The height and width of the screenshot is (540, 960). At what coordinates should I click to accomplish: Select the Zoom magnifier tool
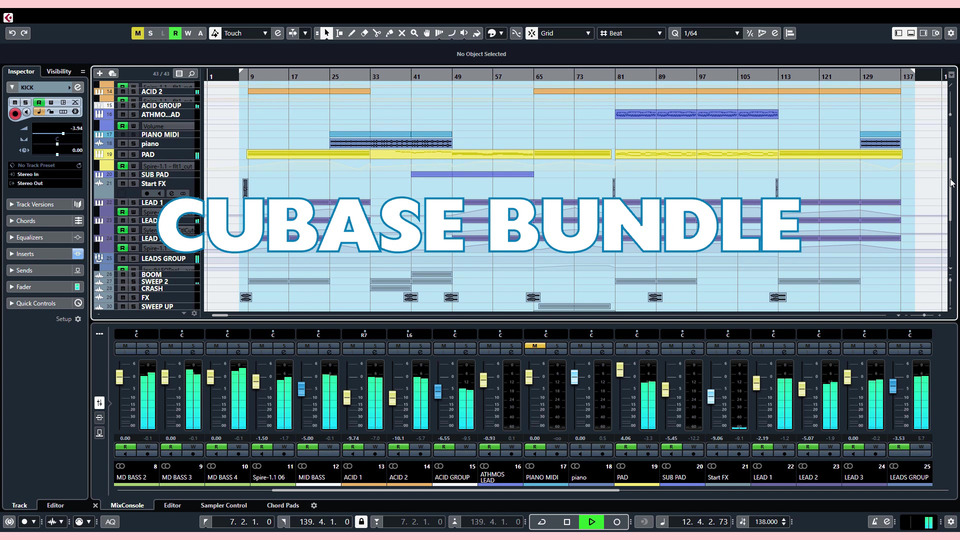(x=414, y=33)
